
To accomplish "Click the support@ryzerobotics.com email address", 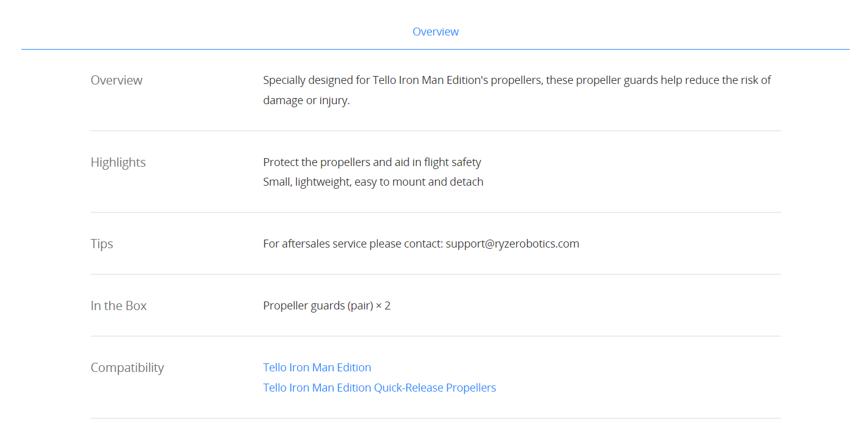I will pos(512,244).
